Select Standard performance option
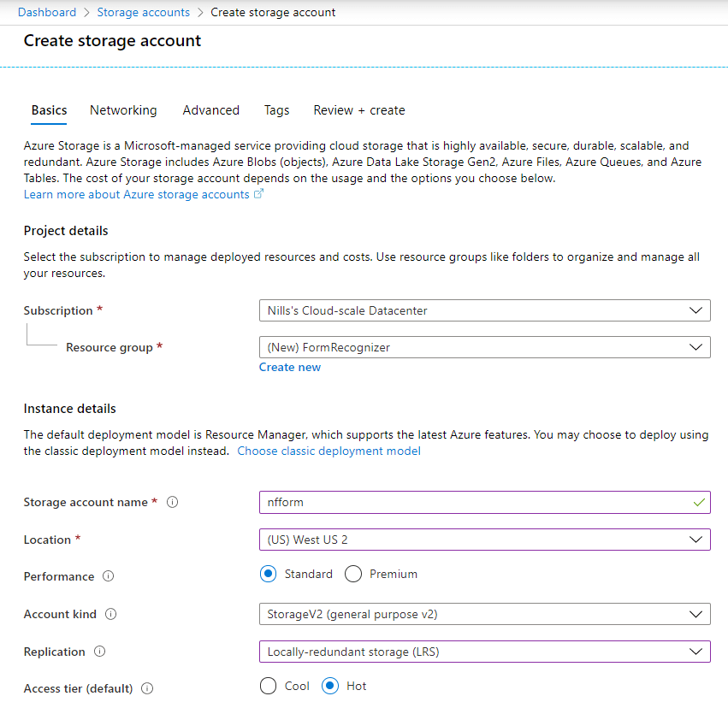This screenshot has height=702, width=728. point(269,574)
